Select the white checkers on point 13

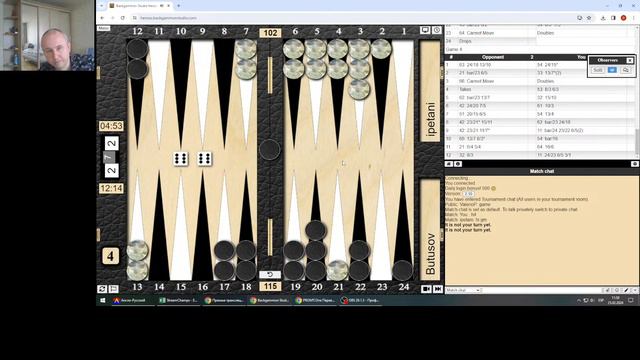(x=137, y=260)
